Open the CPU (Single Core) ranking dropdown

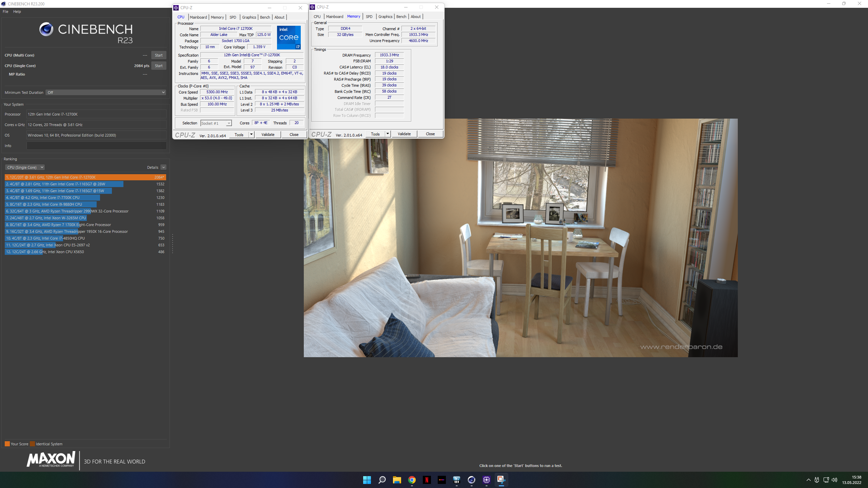point(25,167)
